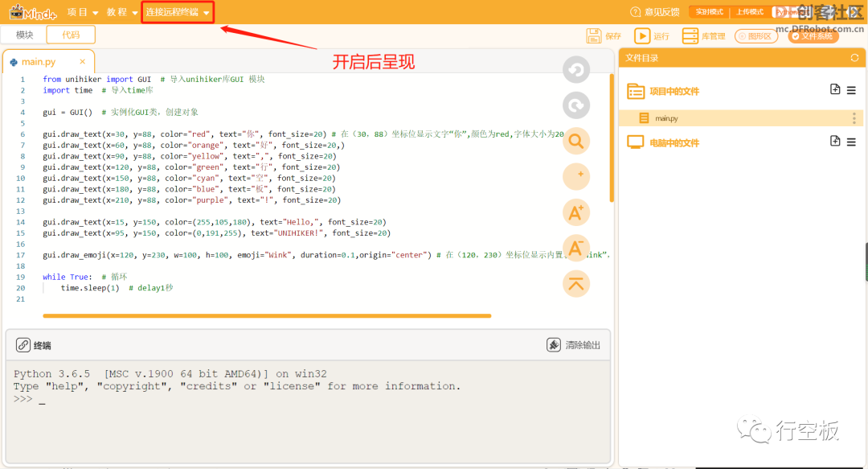Click the editor vertical scrollbar

612,138
